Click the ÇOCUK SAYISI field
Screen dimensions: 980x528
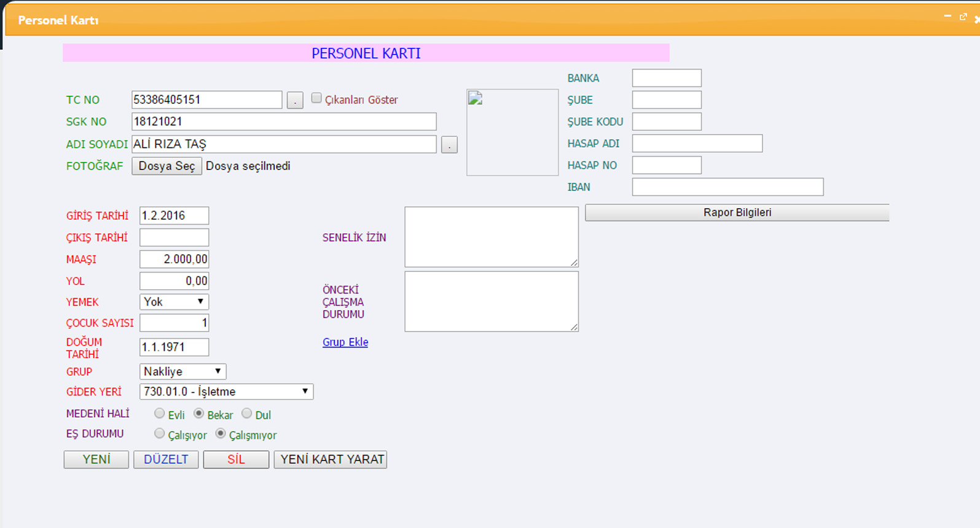click(x=174, y=323)
